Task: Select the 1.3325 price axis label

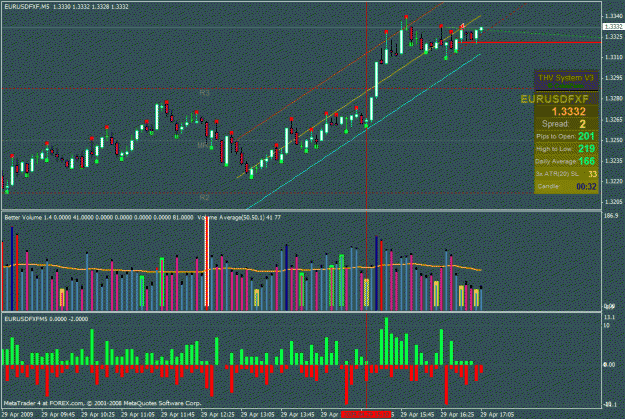Action: 613,37
